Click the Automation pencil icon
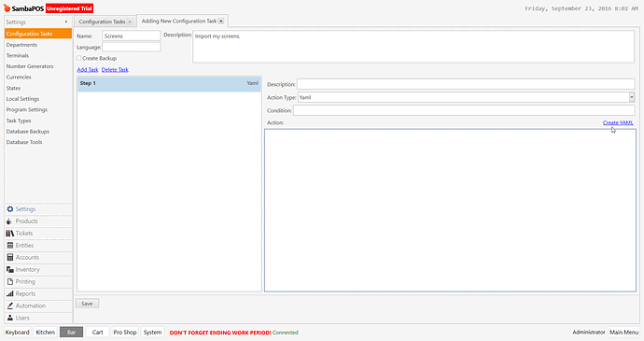 (x=10, y=306)
